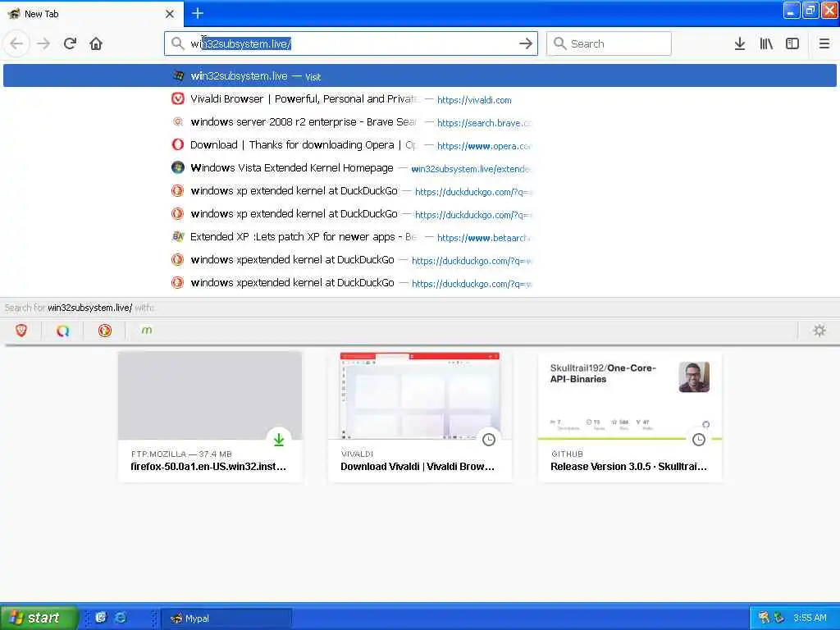Search with the second one-off engine icon
840x630 pixels.
[62, 331]
